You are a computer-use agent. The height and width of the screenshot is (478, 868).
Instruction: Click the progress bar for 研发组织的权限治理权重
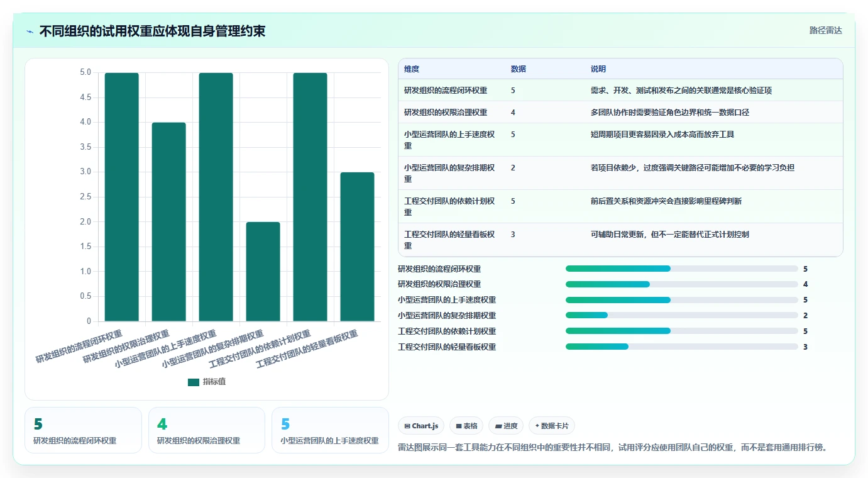click(x=682, y=284)
